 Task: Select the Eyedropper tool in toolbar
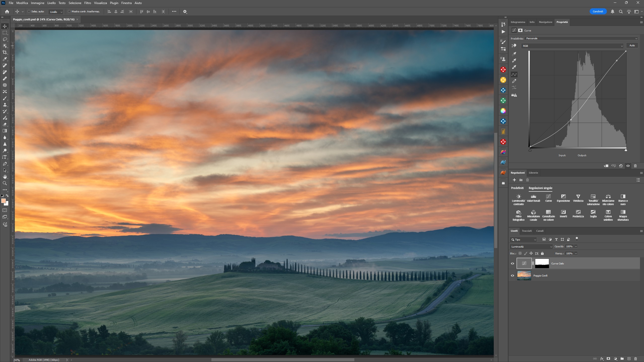5,59
